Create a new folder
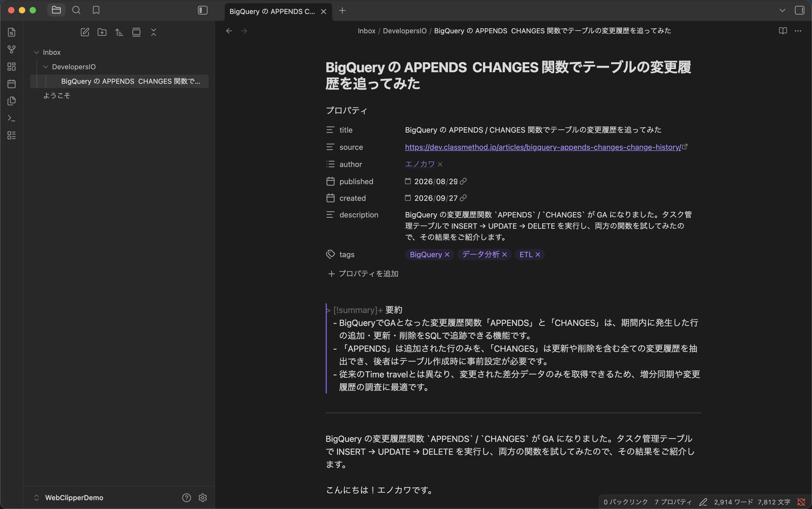This screenshot has height=509, width=812. (x=102, y=32)
